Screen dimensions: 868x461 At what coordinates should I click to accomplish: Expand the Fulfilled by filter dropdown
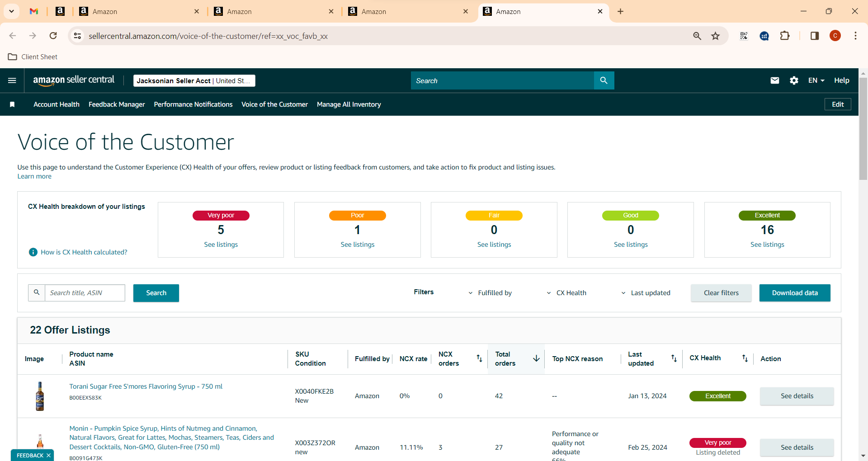point(490,293)
